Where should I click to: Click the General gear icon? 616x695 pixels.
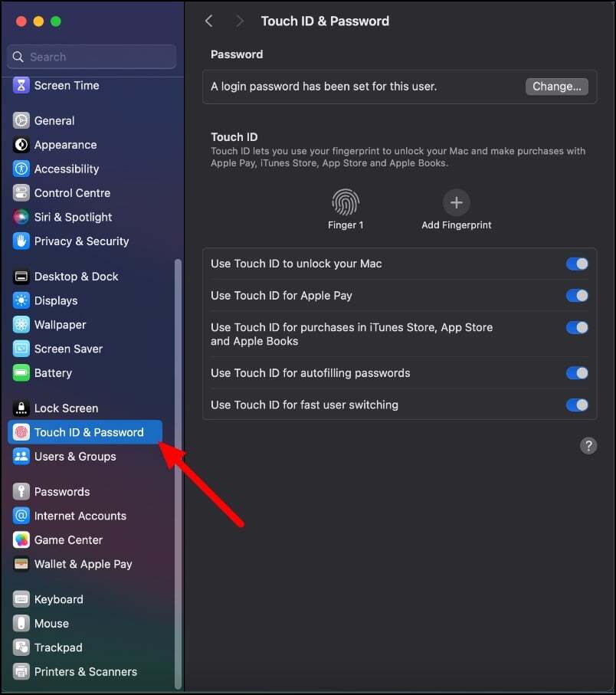21,120
